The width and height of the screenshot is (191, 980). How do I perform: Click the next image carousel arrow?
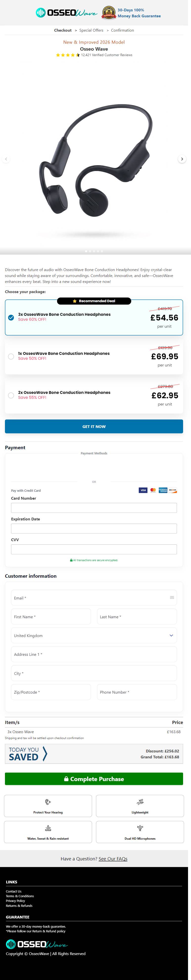coord(182,159)
